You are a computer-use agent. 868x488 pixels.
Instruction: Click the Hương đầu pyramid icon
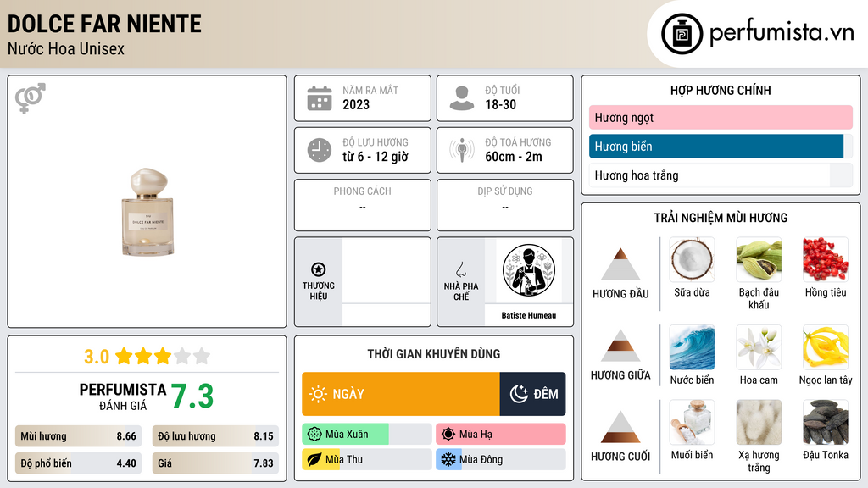click(620, 264)
